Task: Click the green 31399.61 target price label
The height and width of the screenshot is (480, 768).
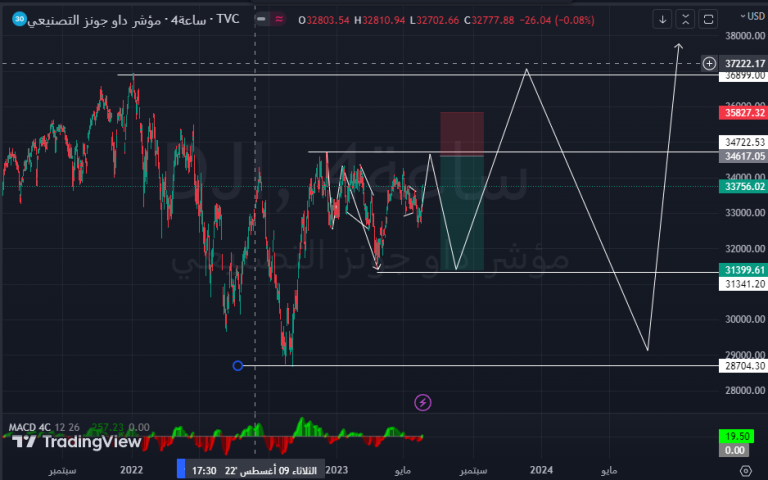Action: point(744,270)
